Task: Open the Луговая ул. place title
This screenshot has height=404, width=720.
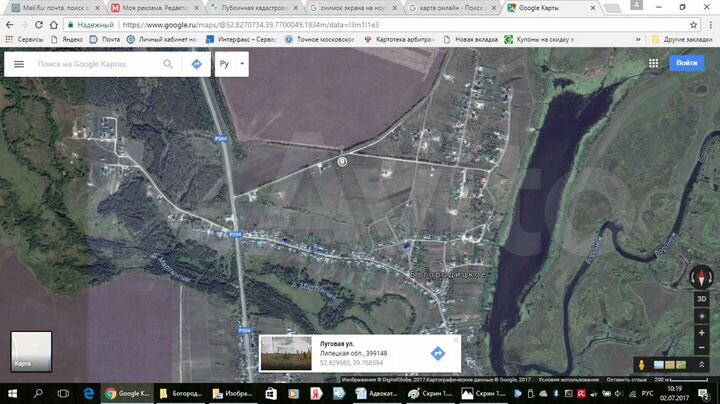Action: pos(337,344)
